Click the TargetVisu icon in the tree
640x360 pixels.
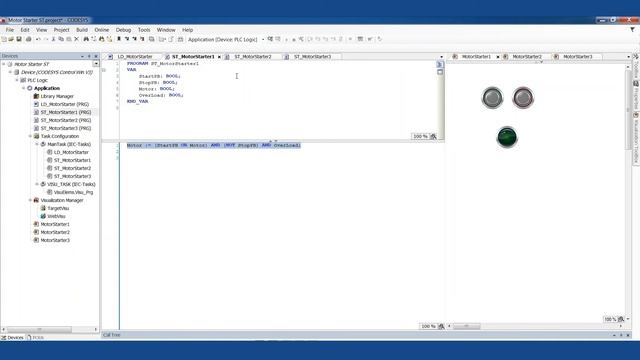point(43,208)
